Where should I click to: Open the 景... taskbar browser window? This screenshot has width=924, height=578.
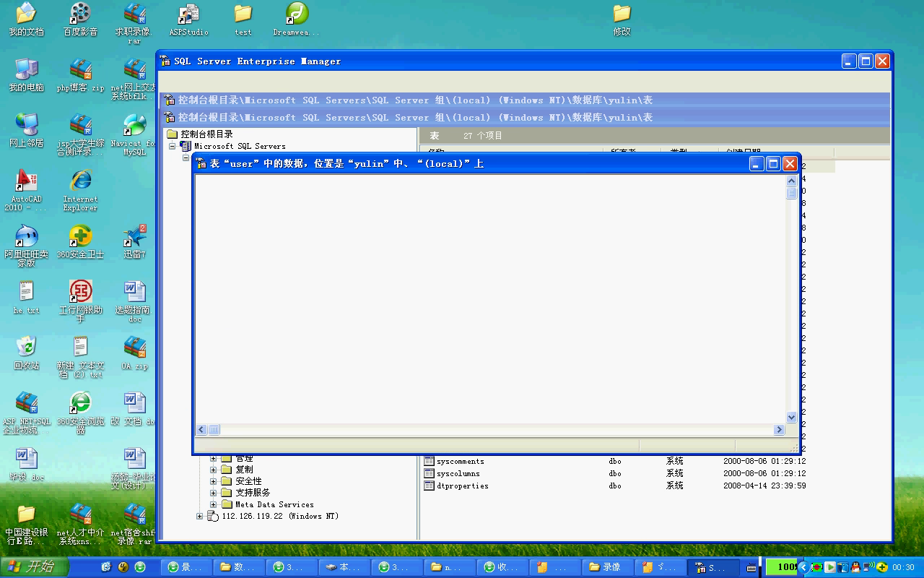[187, 567]
